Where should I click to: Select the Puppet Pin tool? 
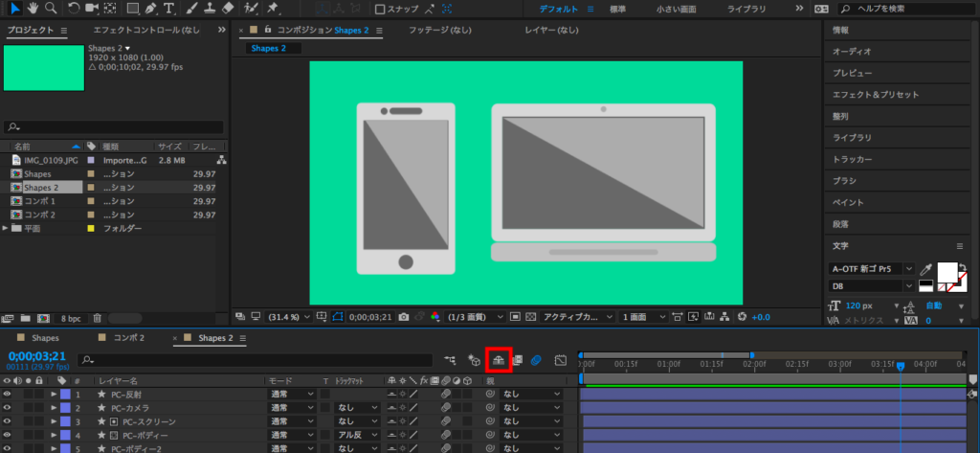tap(274, 9)
